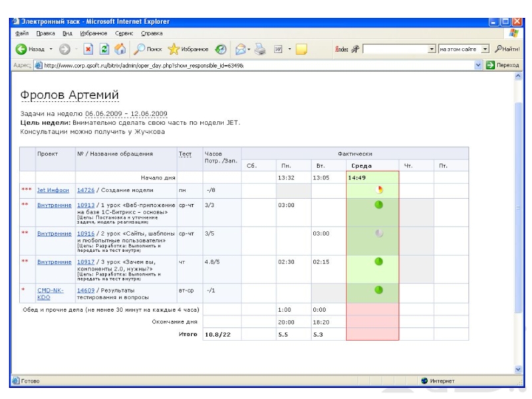532x399 pixels.
Task: Click the Яndex toolbar search input field
Action: click(x=395, y=49)
